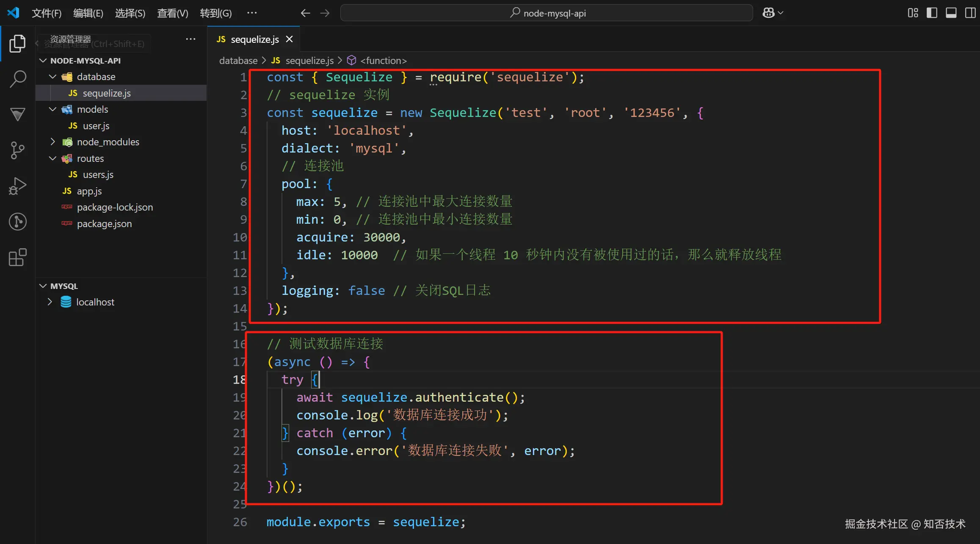Toggle the secondary side bar visibility

[x=970, y=13]
